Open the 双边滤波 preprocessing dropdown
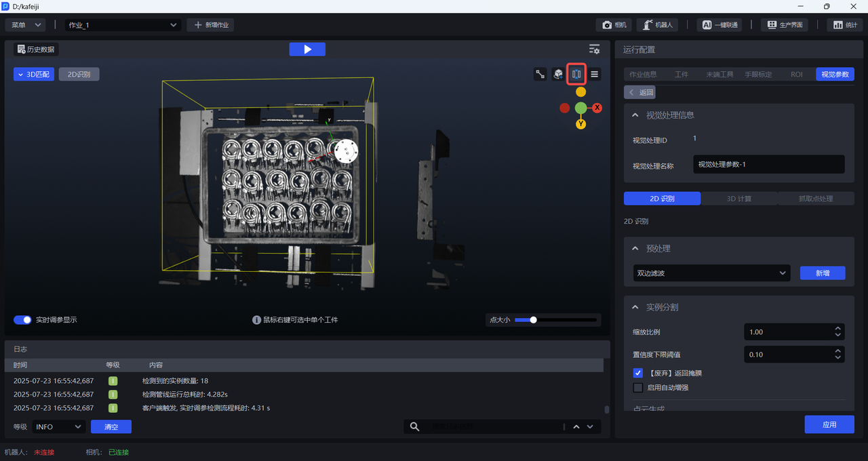This screenshot has width=868, height=461. coord(711,273)
